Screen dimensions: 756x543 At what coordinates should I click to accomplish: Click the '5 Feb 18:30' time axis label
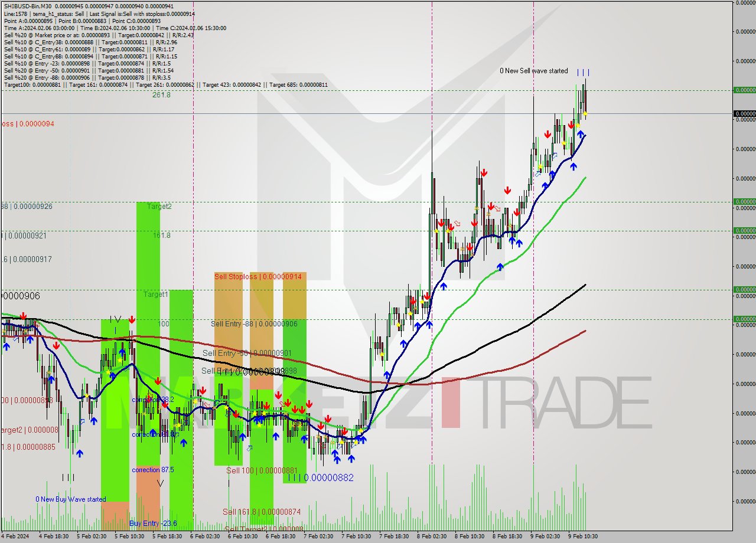pos(167,537)
